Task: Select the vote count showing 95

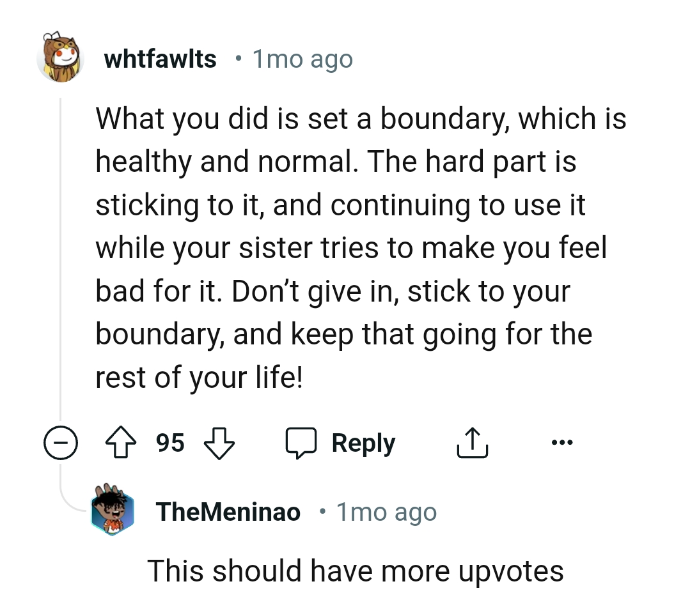Action: click(x=169, y=442)
